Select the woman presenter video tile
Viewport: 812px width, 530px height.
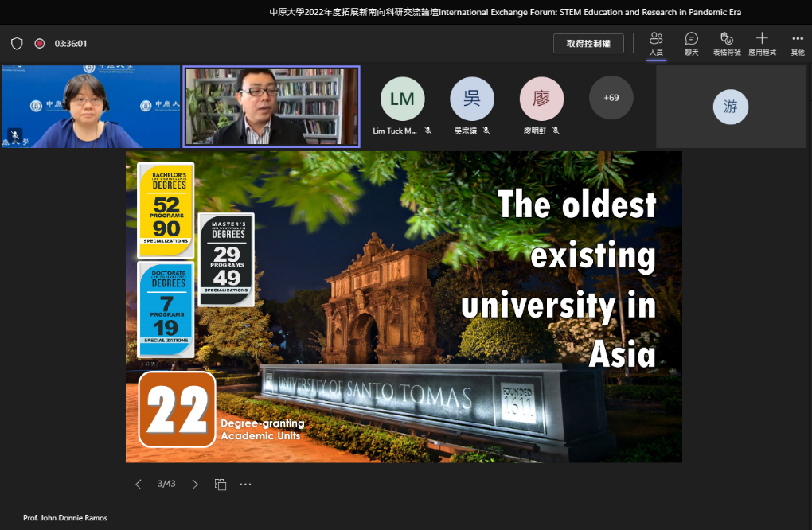click(x=91, y=107)
